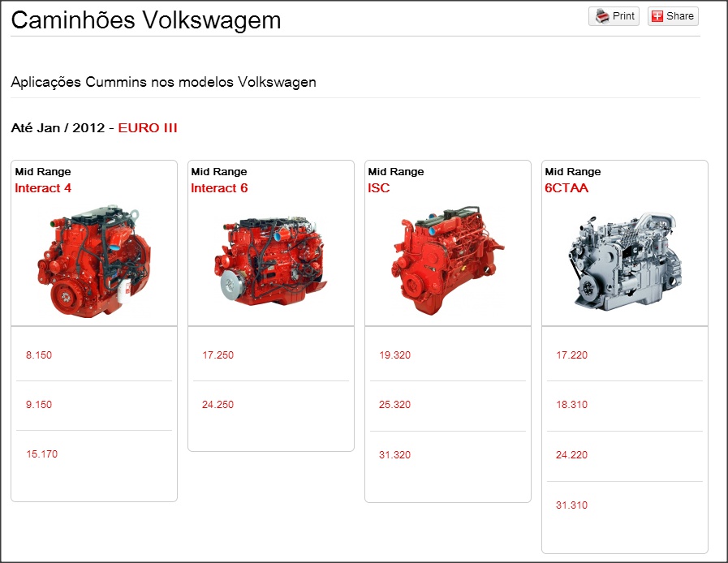The height and width of the screenshot is (563, 728).
Task: Click the EURO III red text
Action: (x=148, y=128)
